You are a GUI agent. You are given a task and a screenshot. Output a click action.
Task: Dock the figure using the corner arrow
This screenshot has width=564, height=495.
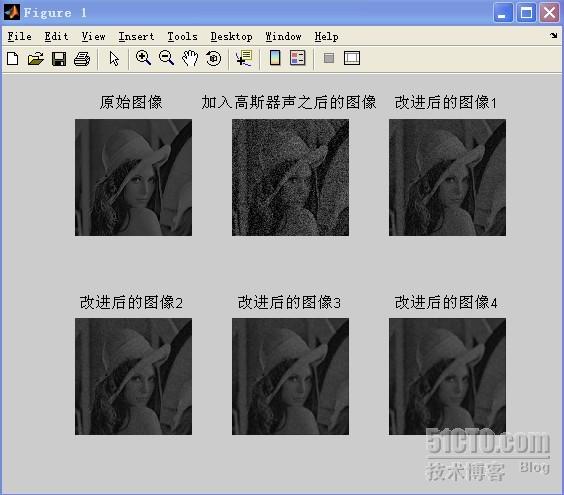click(554, 35)
